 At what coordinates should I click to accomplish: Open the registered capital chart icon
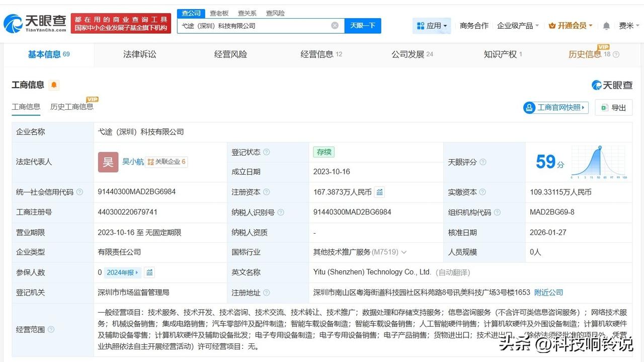point(380,192)
